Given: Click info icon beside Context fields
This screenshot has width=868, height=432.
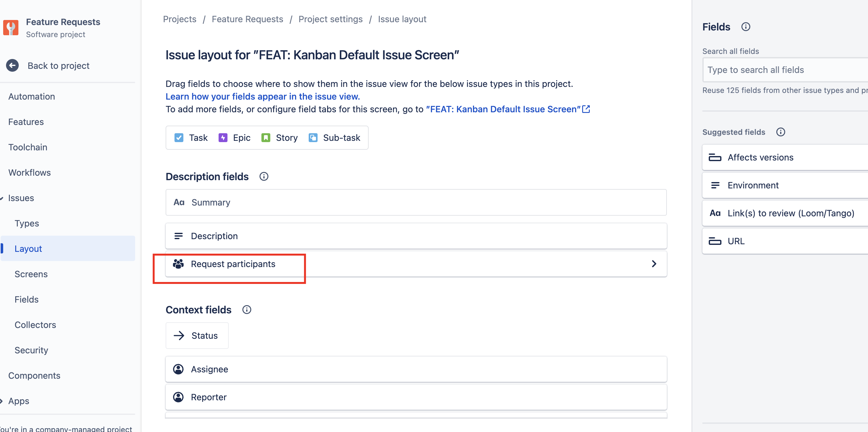Looking at the screenshot, I should click(x=246, y=310).
